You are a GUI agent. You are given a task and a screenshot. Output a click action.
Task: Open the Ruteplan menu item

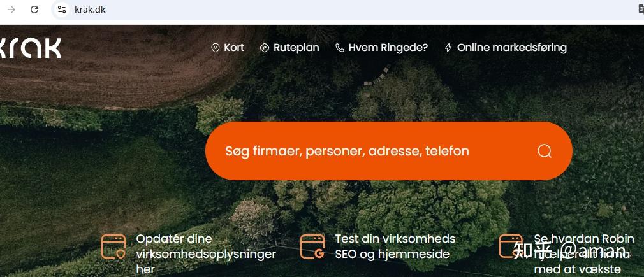tap(296, 48)
